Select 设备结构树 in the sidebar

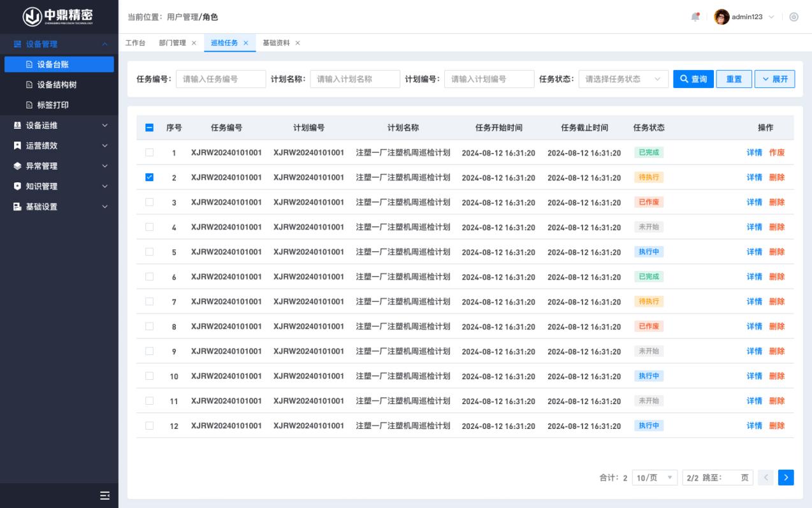(57, 85)
